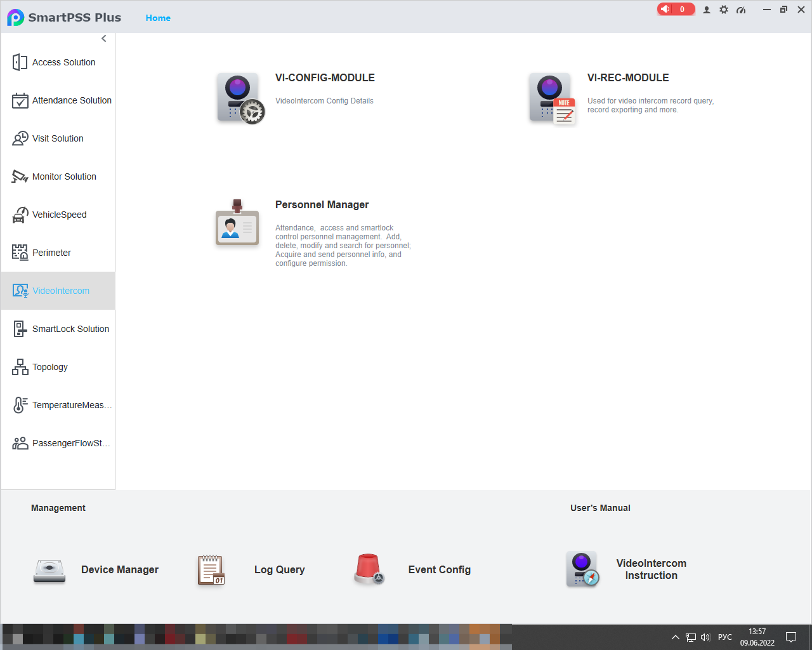Open settings gear in title bar
The height and width of the screenshot is (650, 812).
coord(724,10)
